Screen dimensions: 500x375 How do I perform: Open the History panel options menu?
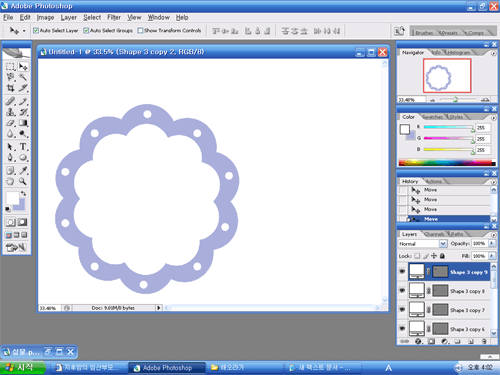pos(493,182)
